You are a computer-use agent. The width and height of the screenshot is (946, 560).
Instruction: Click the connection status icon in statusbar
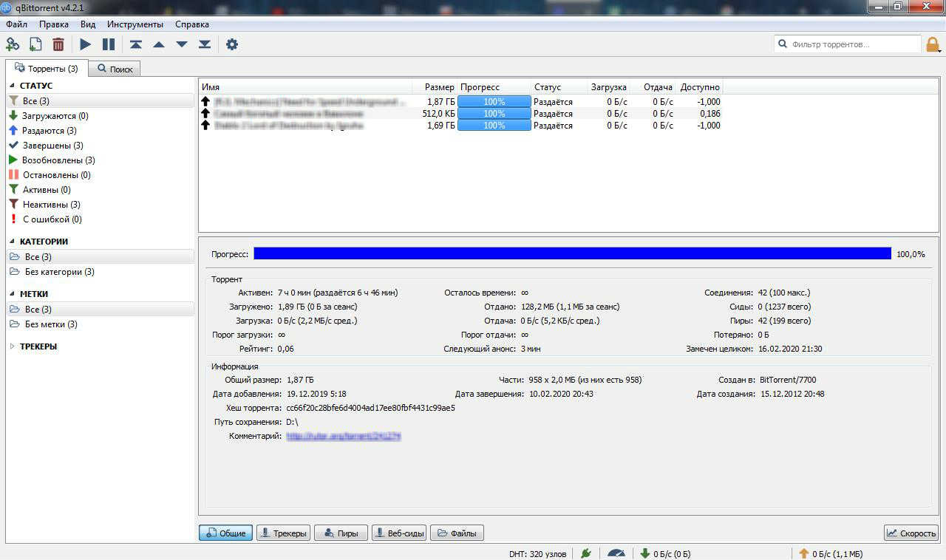click(x=586, y=553)
